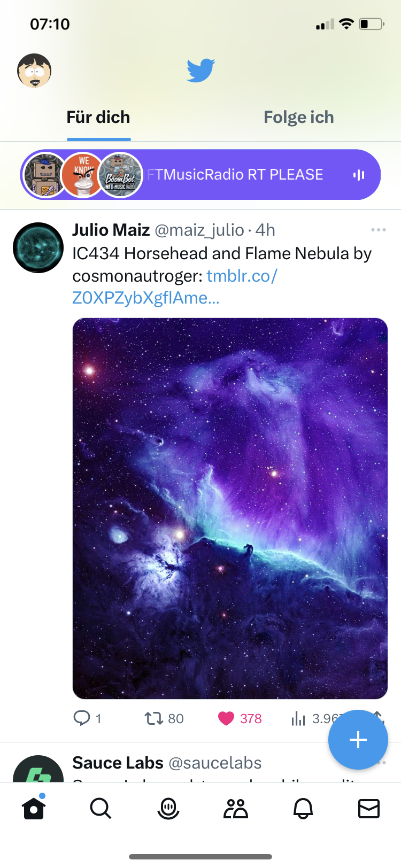
Task: Open the Julio Maiz display name
Action: point(111,230)
